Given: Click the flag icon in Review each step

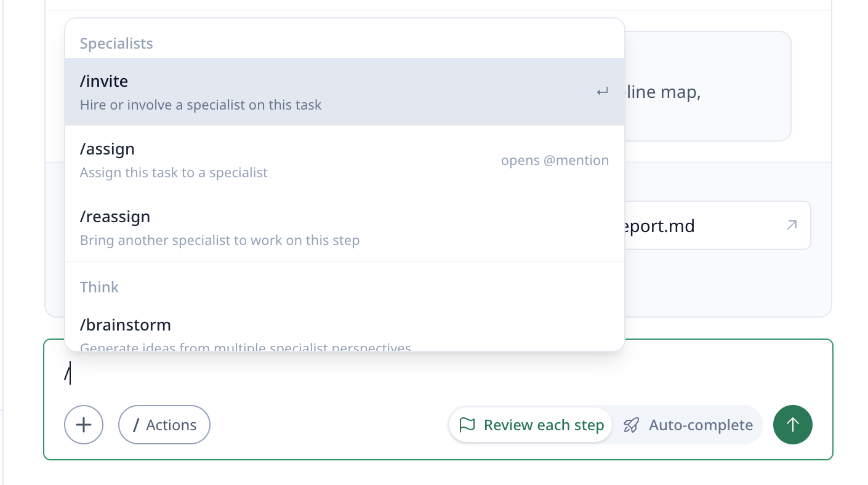Looking at the screenshot, I should pos(467,425).
